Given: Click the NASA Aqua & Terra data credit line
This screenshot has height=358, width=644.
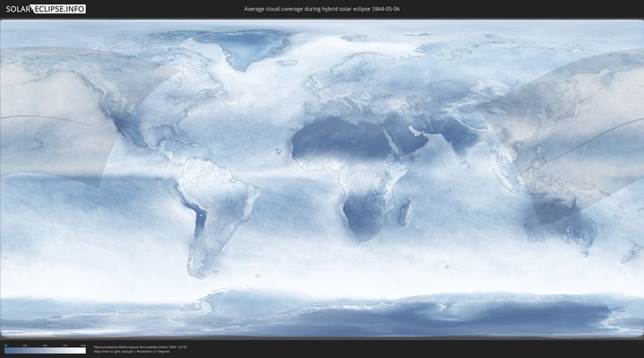Looking at the screenshot, I should [x=140, y=347].
